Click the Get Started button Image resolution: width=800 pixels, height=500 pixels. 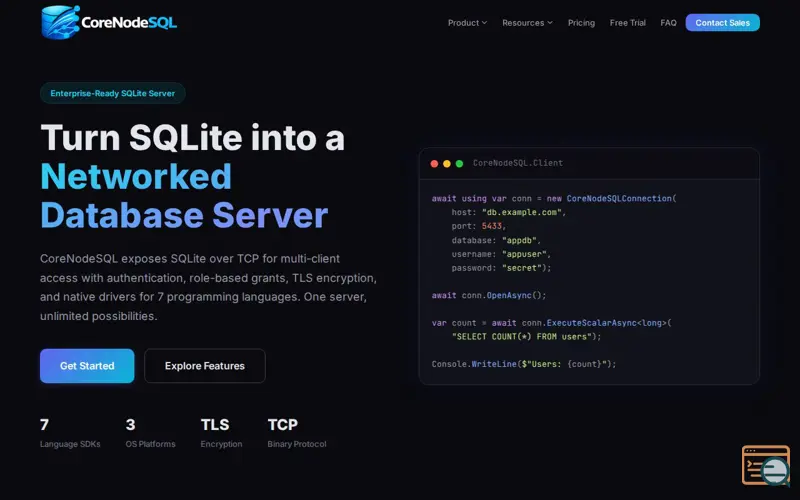87,366
